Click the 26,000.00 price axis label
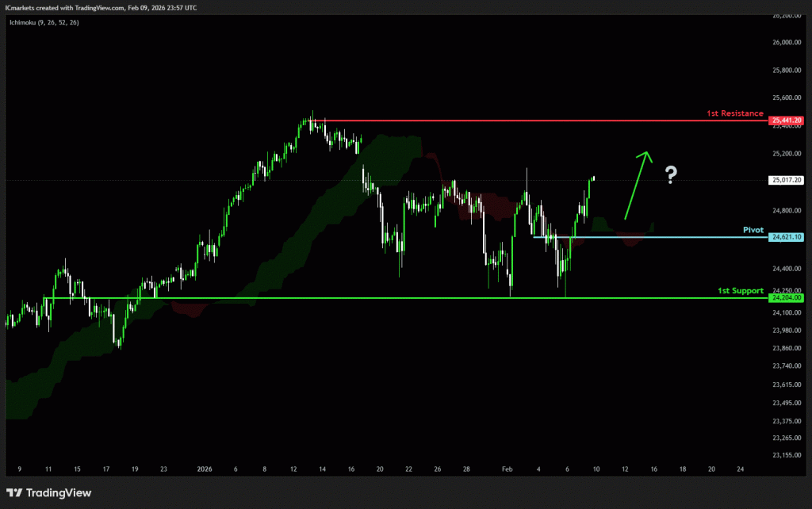Viewport: 812px width, 509px height. point(787,43)
